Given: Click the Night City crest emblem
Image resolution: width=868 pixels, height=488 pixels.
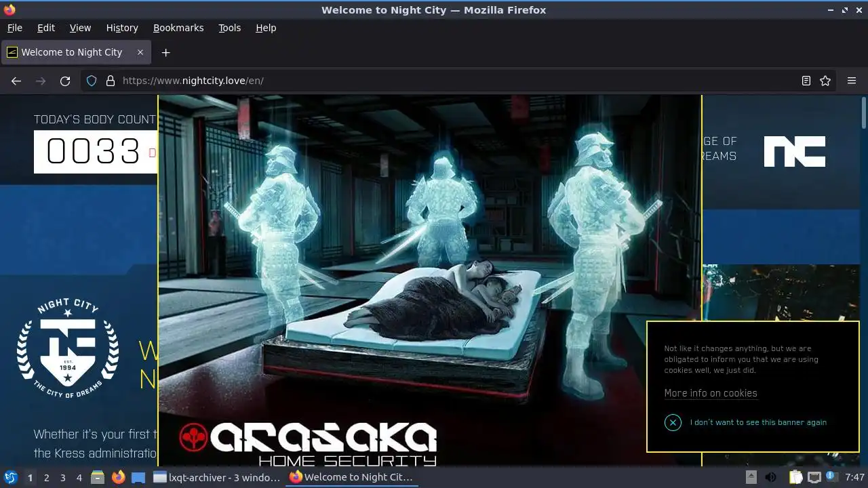Looking at the screenshot, I should click(68, 349).
